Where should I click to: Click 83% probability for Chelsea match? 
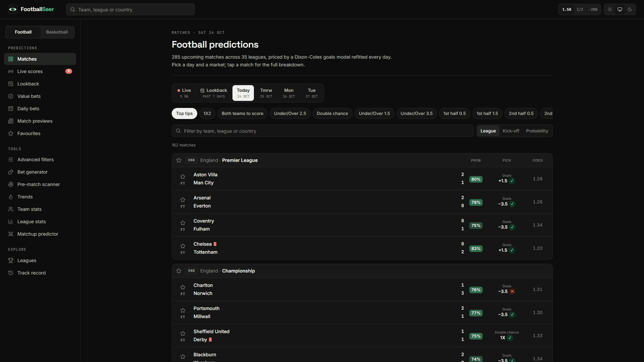pyautogui.click(x=476, y=249)
